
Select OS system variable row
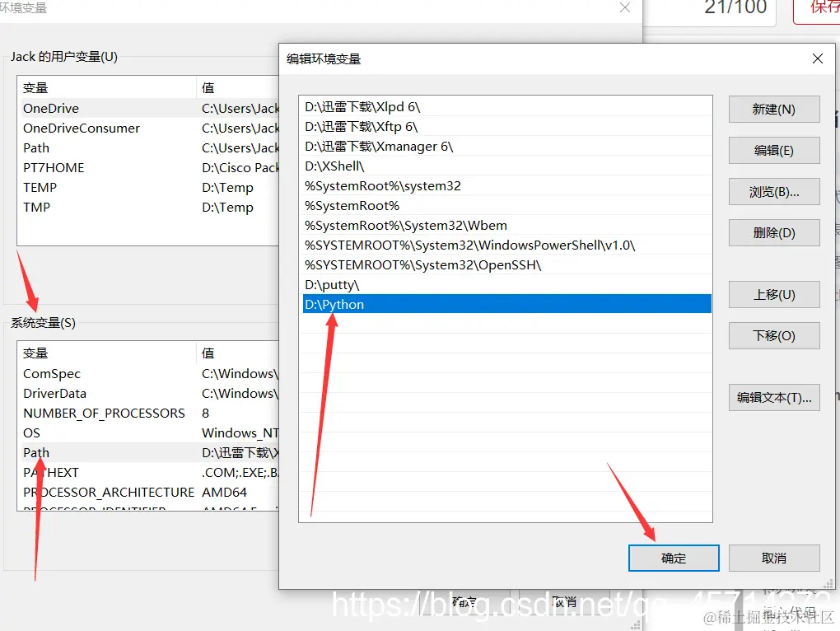click(150, 432)
